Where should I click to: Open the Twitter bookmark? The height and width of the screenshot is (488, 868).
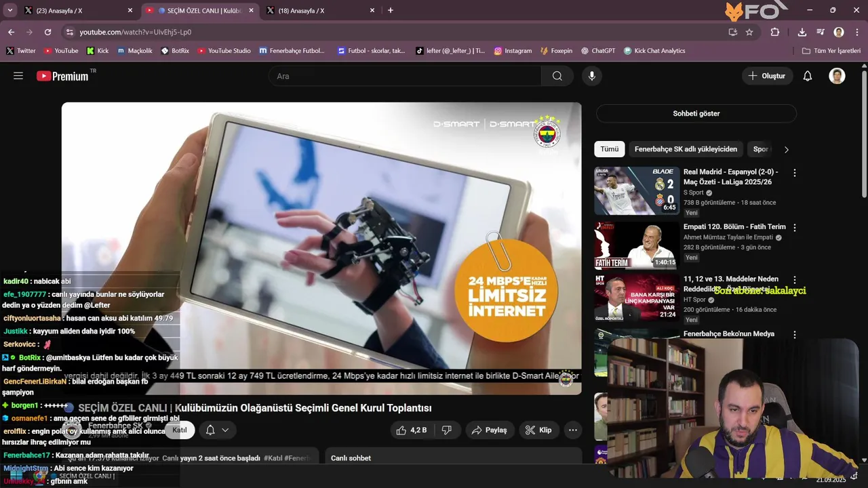point(21,51)
